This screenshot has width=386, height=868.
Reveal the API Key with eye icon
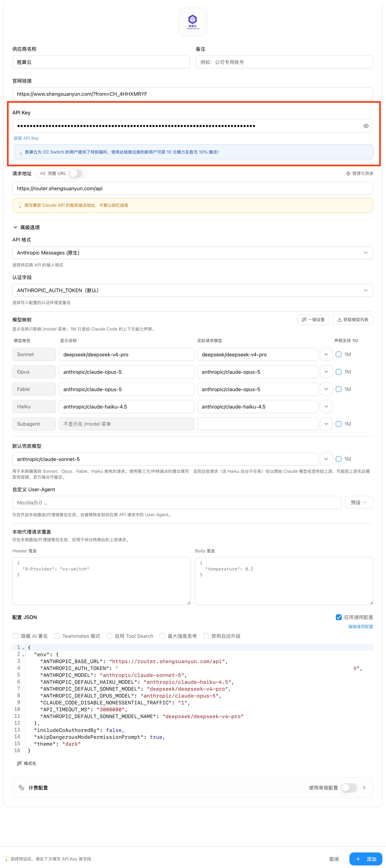pos(366,126)
